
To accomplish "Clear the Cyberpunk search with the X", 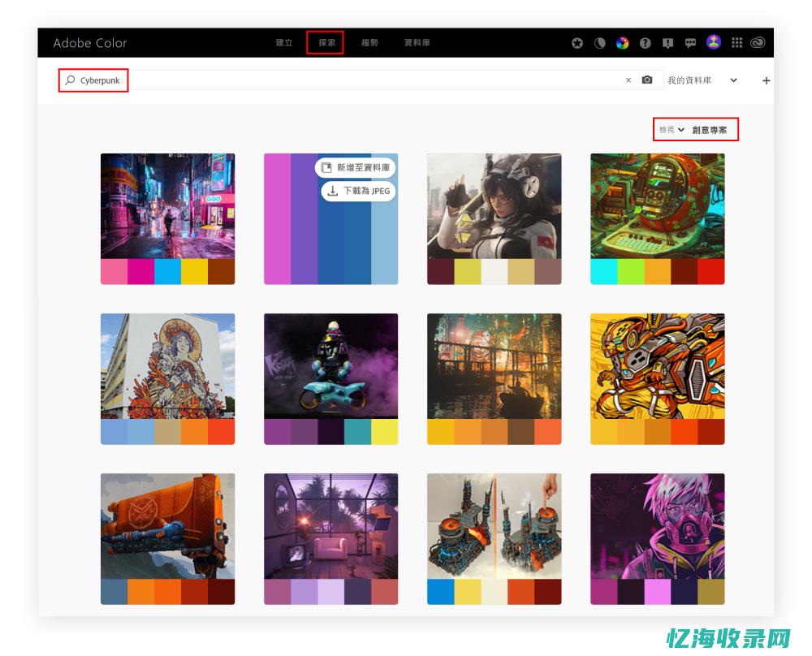I will point(628,80).
